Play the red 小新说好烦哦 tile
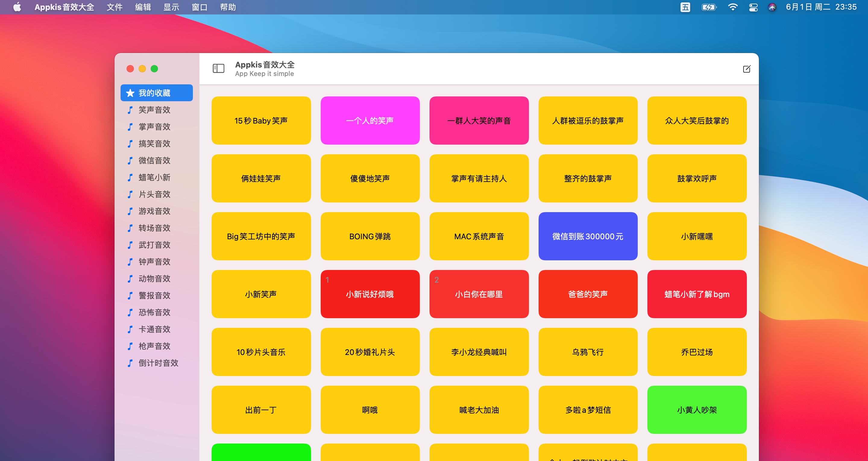The width and height of the screenshot is (868, 461). [370, 294]
